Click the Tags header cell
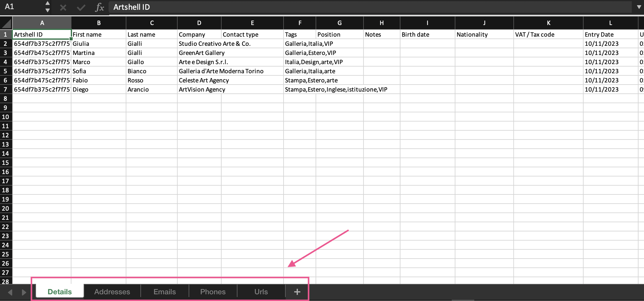This screenshot has height=301, width=644. click(300, 34)
